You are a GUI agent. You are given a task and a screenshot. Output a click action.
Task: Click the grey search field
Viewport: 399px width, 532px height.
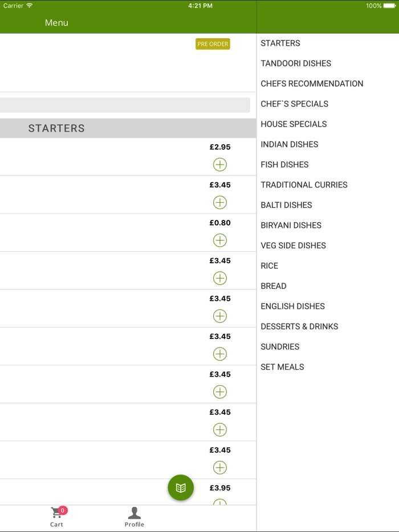click(124, 105)
